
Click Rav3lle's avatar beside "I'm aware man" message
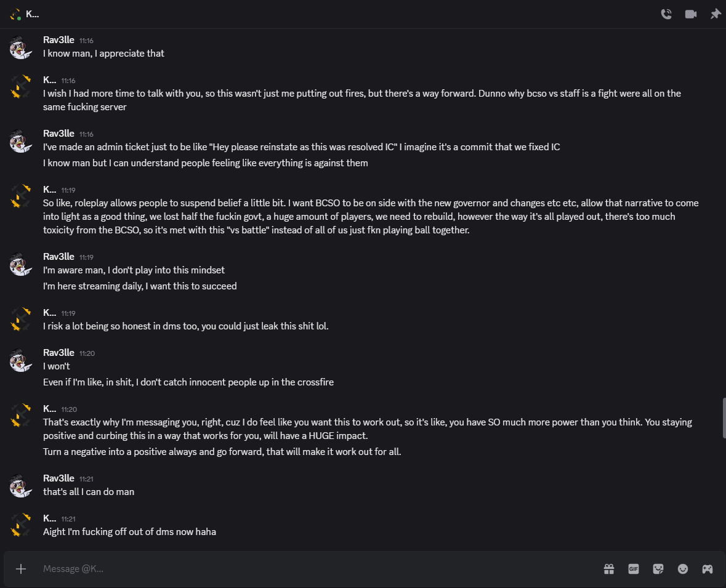tap(21, 264)
